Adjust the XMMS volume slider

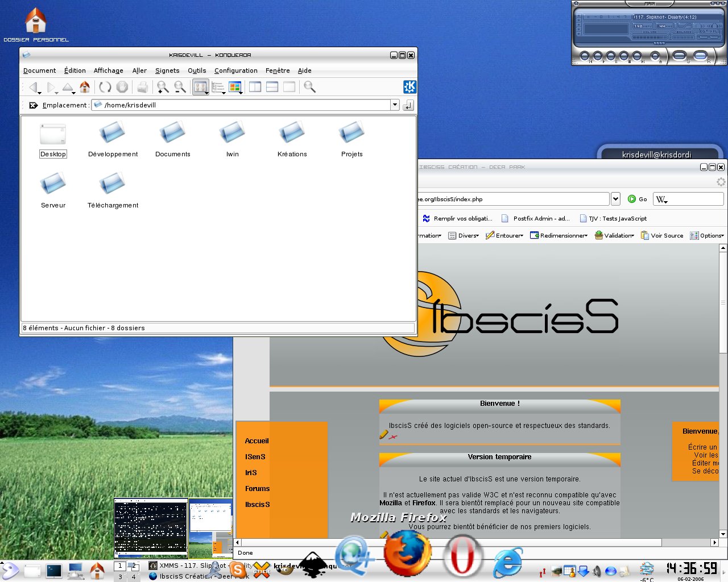click(x=651, y=36)
